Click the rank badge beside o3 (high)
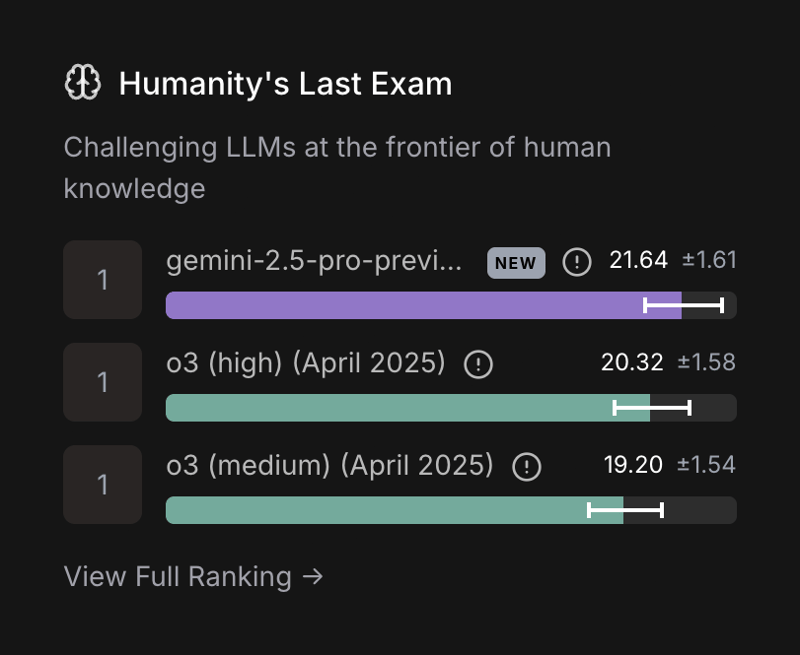800x655 pixels. tap(102, 382)
